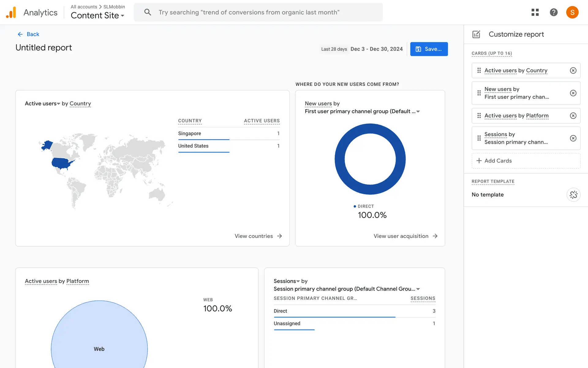This screenshot has width=588, height=368.
Task: Remove the Active users by Country card
Action: 573,71
